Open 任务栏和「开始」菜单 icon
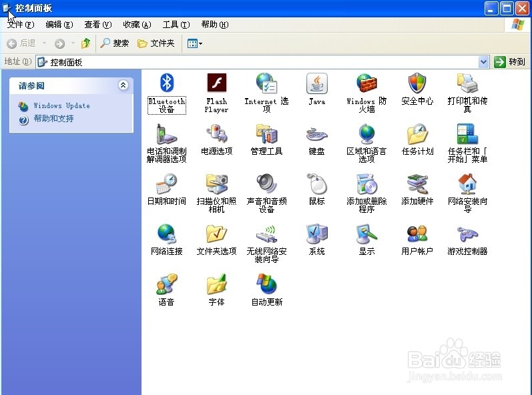The width and height of the screenshot is (532, 395). 467,133
